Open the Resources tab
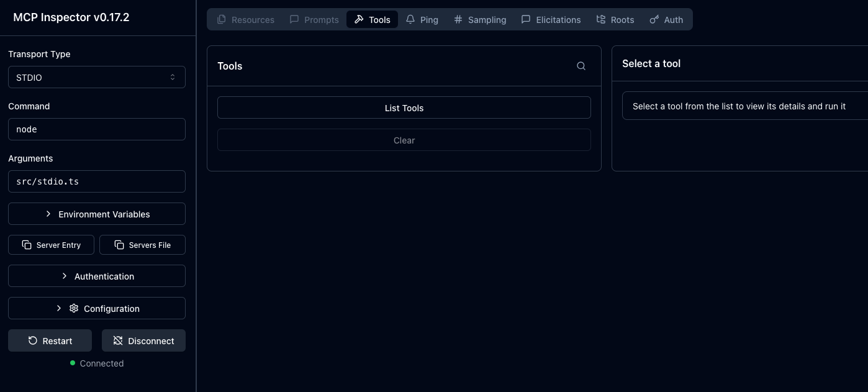The height and width of the screenshot is (392, 868). [x=246, y=19]
